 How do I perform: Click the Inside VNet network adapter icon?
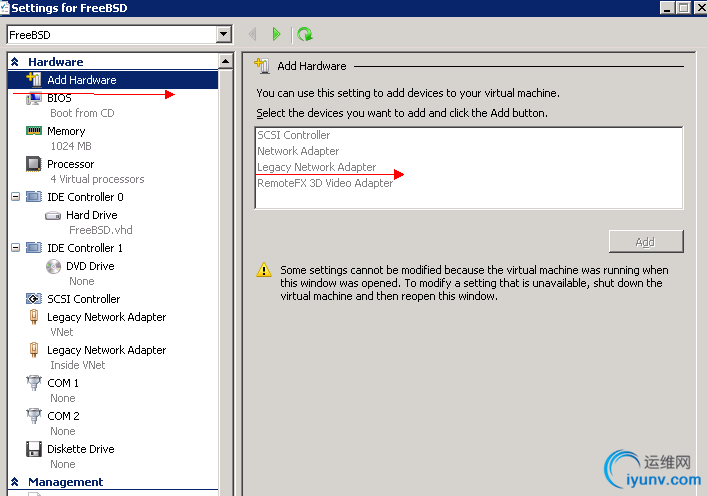34,350
